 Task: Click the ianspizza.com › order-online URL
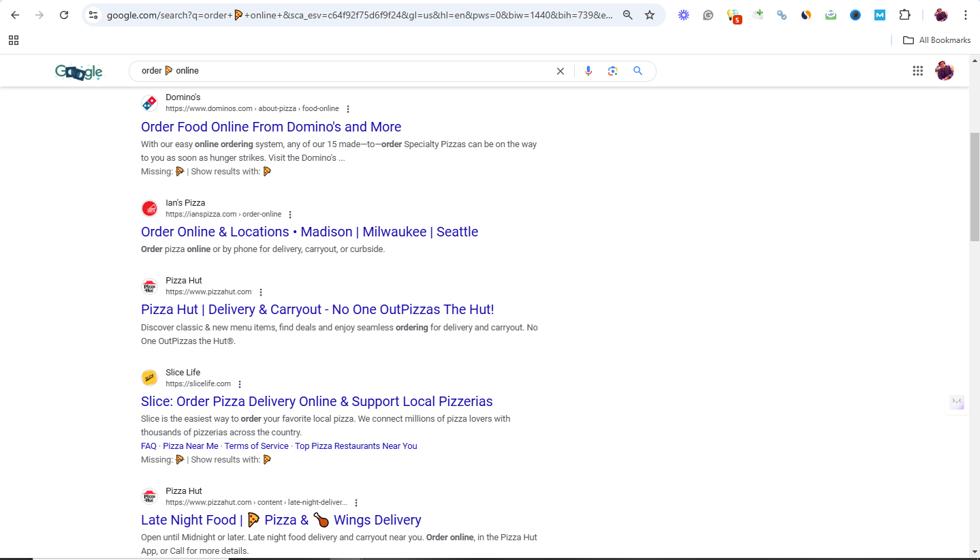tap(223, 215)
